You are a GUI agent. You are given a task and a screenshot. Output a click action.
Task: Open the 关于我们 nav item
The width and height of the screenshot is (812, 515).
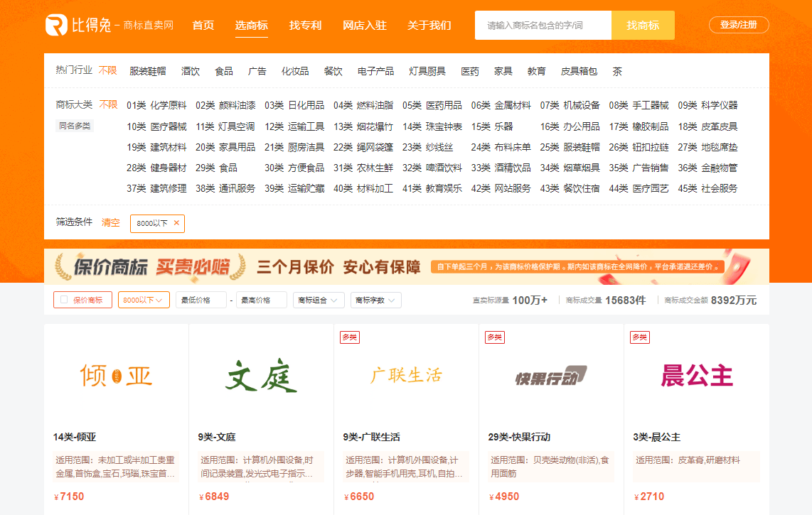429,26
